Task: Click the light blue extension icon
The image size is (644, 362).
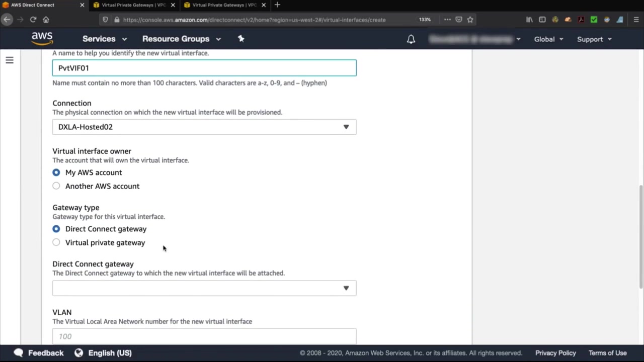Action: pos(620,20)
